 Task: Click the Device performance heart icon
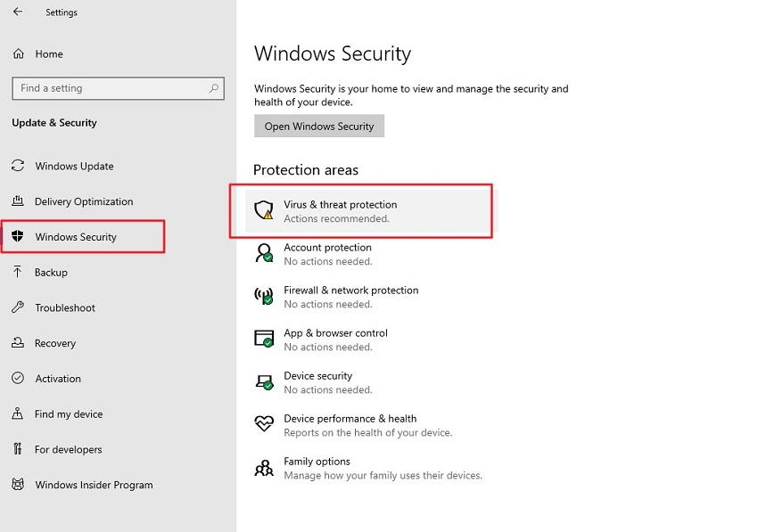point(263,425)
